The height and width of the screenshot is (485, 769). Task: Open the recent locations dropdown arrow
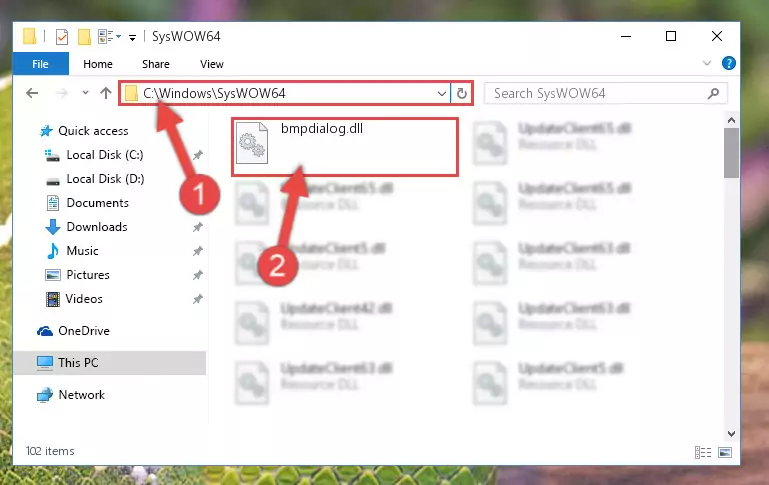(85, 93)
